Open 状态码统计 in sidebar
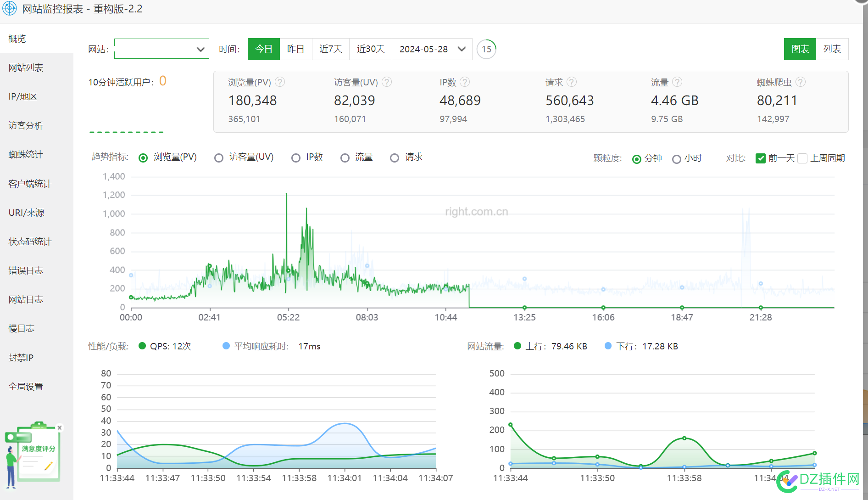Screen dimensions: 868x500 [37, 242]
